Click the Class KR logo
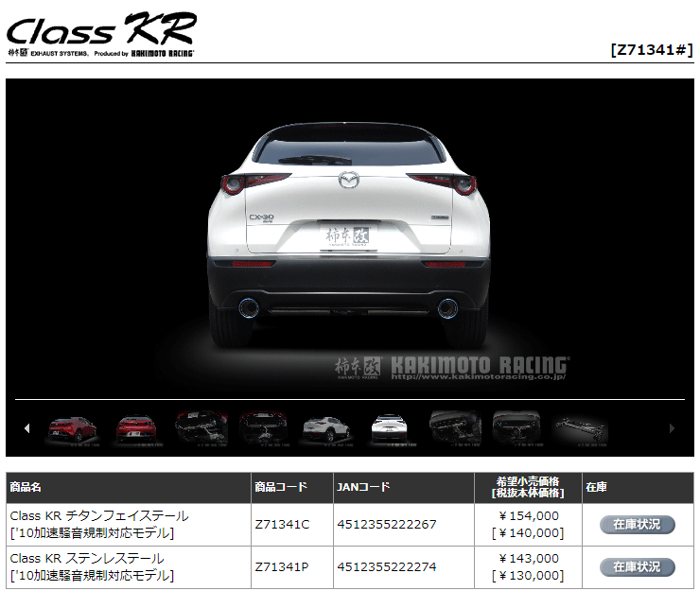 point(100,29)
